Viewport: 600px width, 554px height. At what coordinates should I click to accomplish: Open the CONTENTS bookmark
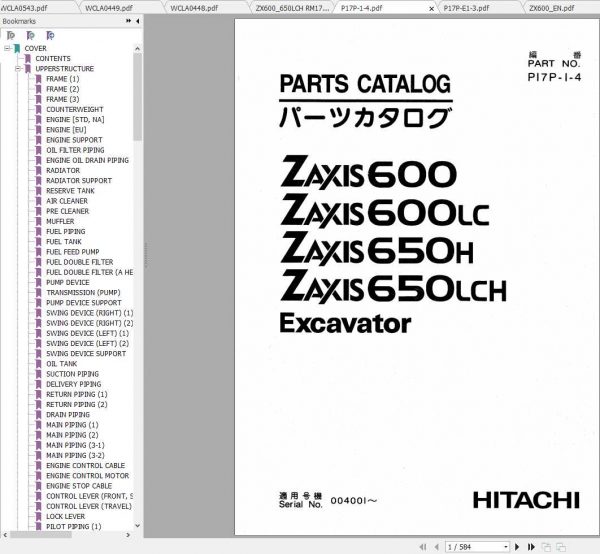pyautogui.click(x=53, y=59)
